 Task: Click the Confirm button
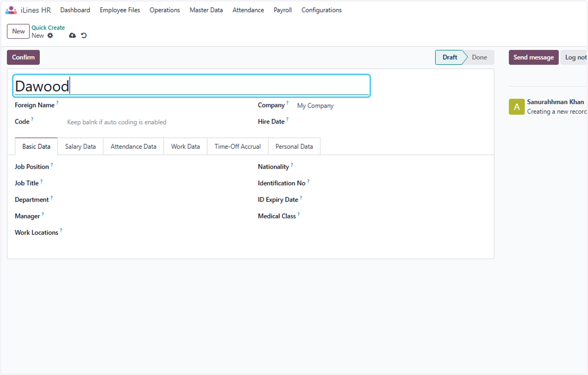pos(24,57)
